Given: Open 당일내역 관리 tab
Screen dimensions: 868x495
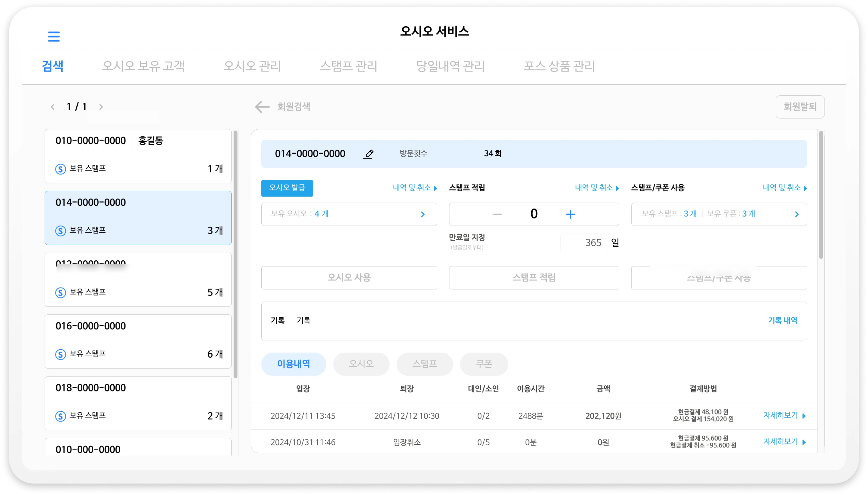Looking at the screenshot, I should tap(450, 66).
